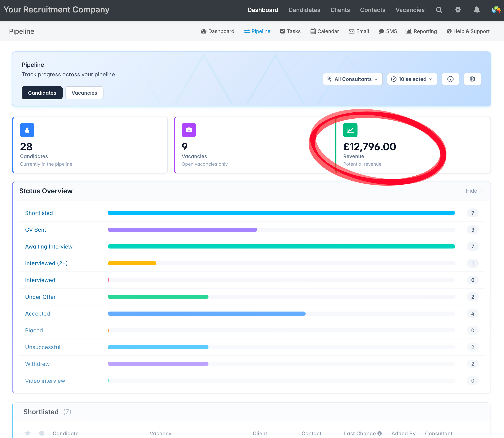Click Your Recruitment Company title
This screenshot has width=504, height=438.
point(56,10)
